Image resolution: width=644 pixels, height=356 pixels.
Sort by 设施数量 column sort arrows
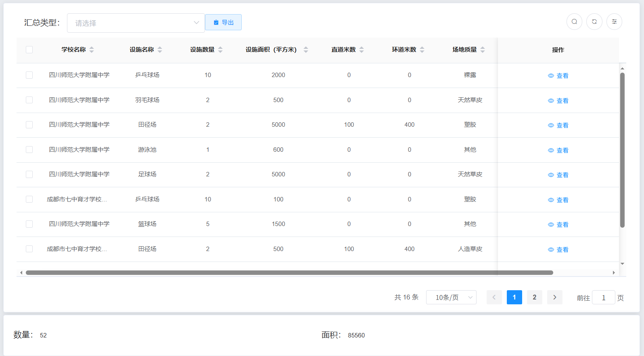coord(220,50)
